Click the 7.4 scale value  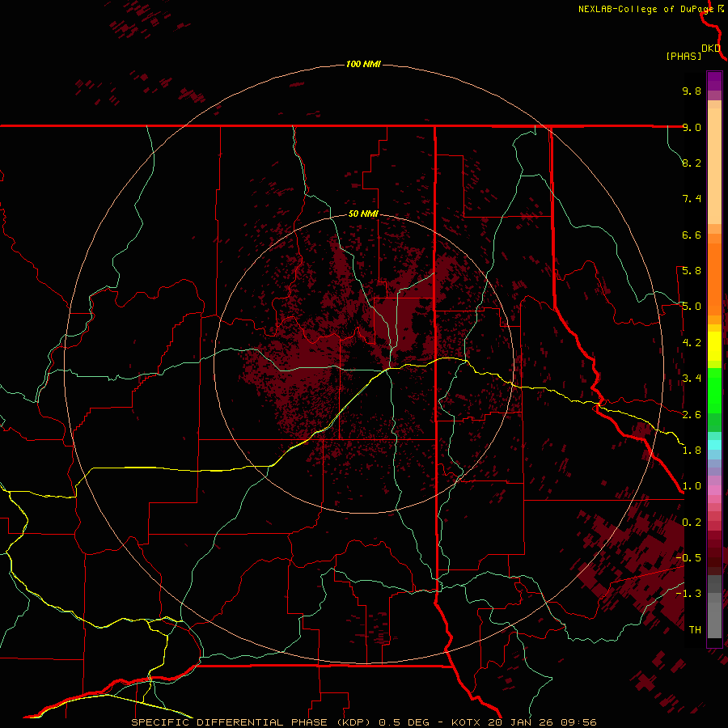tap(692, 199)
